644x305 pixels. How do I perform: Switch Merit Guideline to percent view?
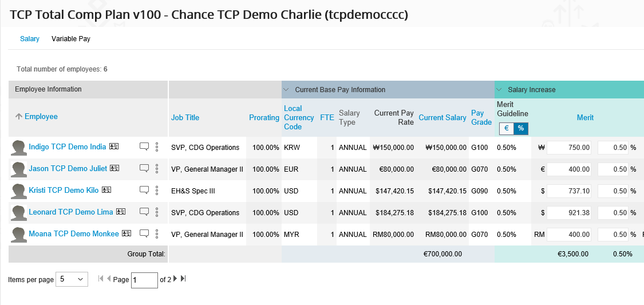[520, 129]
